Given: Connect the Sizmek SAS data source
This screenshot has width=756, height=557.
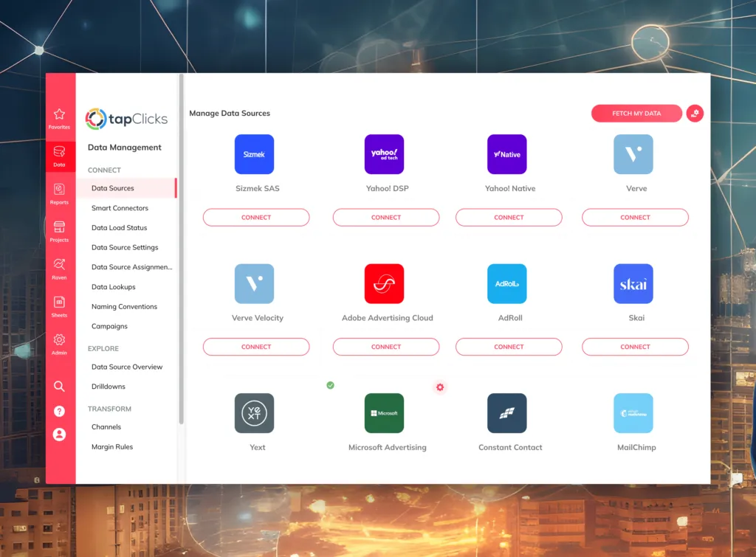Looking at the screenshot, I should [256, 218].
